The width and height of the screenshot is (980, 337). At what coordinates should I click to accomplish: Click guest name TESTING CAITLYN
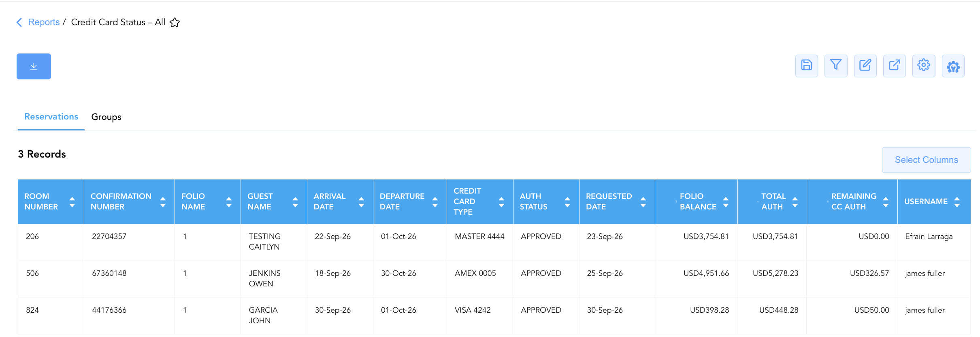264,242
